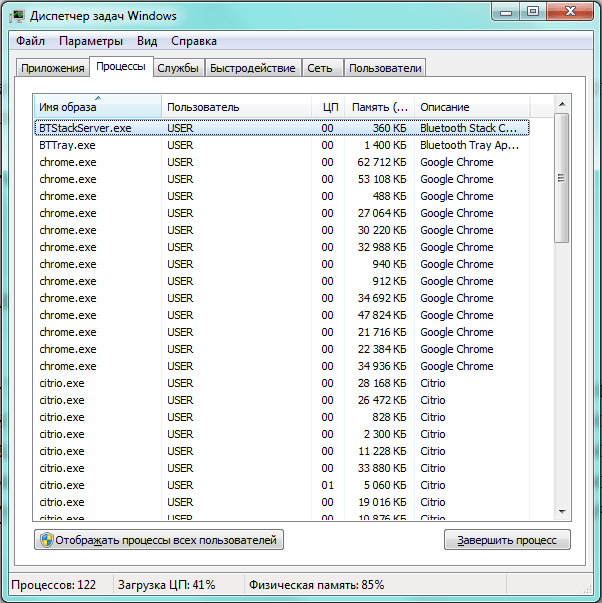Image resolution: width=602 pixels, height=603 pixels.
Task: Open the Вид menu
Action: coord(147,41)
